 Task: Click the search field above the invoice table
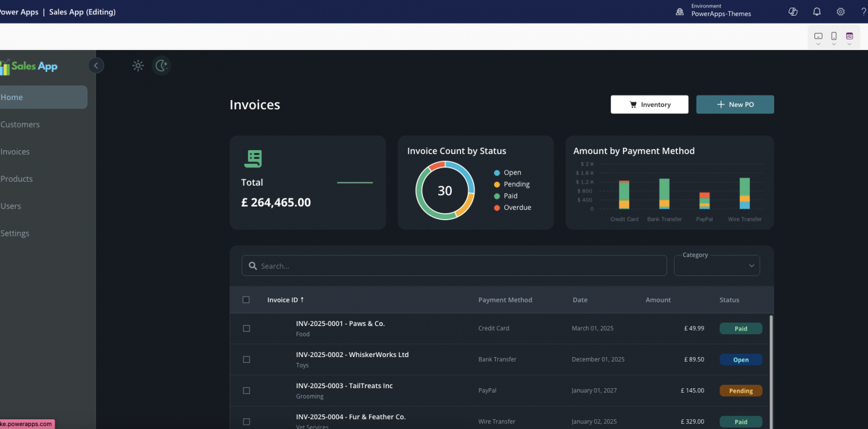[x=454, y=266]
